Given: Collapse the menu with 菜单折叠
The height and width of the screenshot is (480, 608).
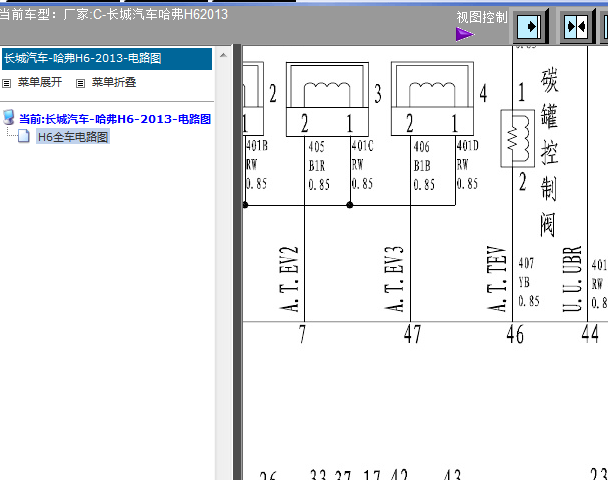Looking at the screenshot, I should coord(114,82).
